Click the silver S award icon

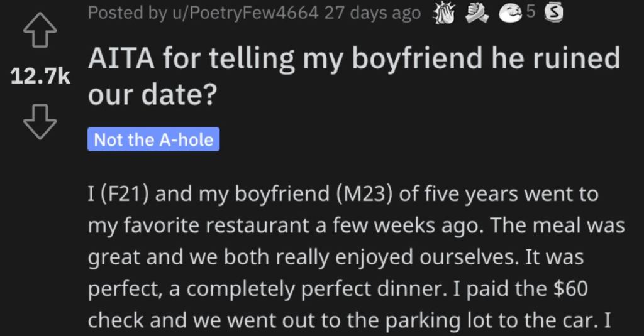(x=553, y=14)
